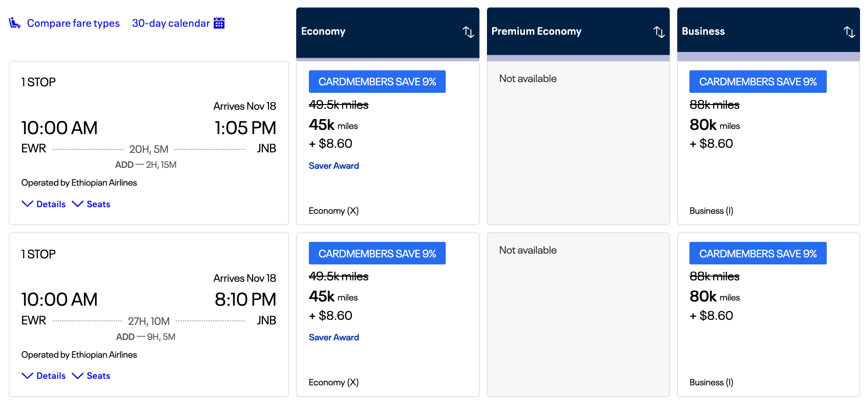The height and width of the screenshot is (406, 868).
Task: Expand Details for the 1:05 PM arrival flight
Action: point(44,204)
